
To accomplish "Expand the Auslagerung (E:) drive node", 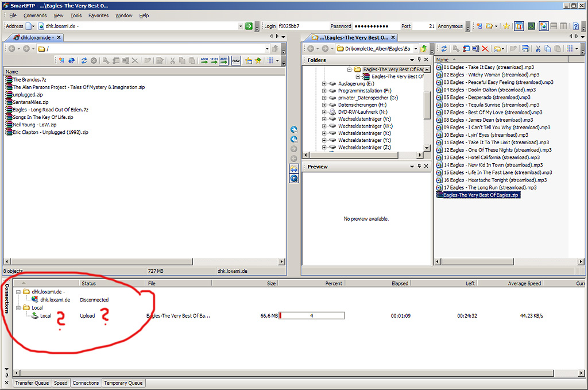I will [x=324, y=83].
